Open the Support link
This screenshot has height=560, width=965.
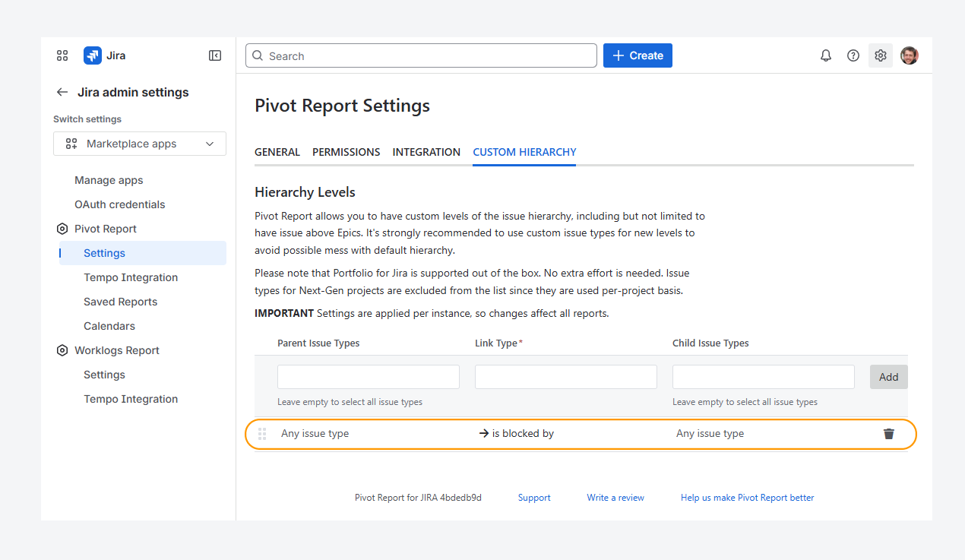[534, 498]
